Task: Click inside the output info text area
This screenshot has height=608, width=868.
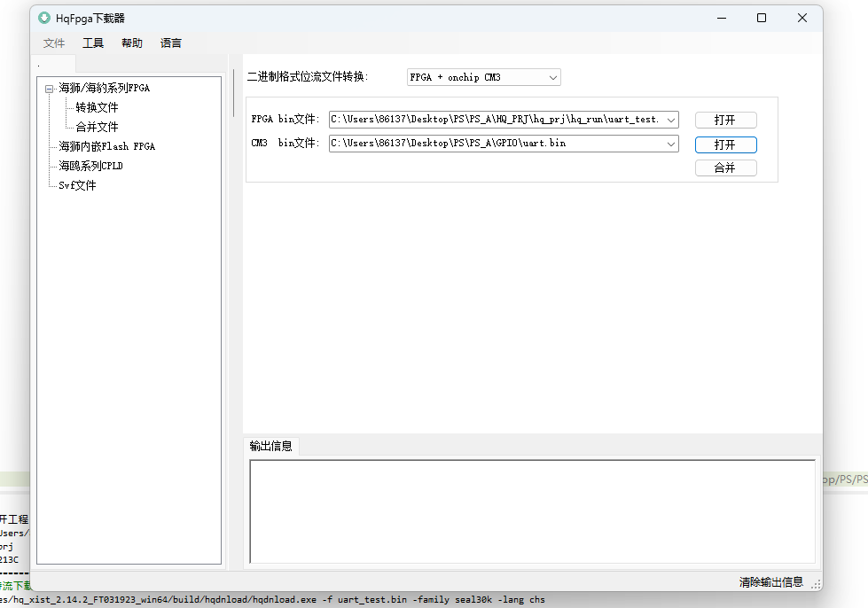Action: pos(532,511)
